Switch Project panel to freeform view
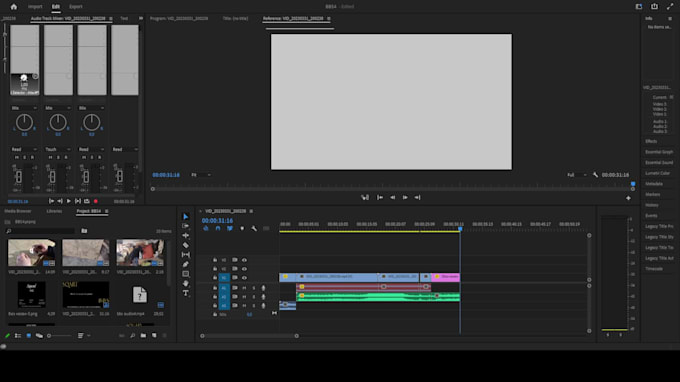This screenshot has width=680, height=382. click(39, 336)
